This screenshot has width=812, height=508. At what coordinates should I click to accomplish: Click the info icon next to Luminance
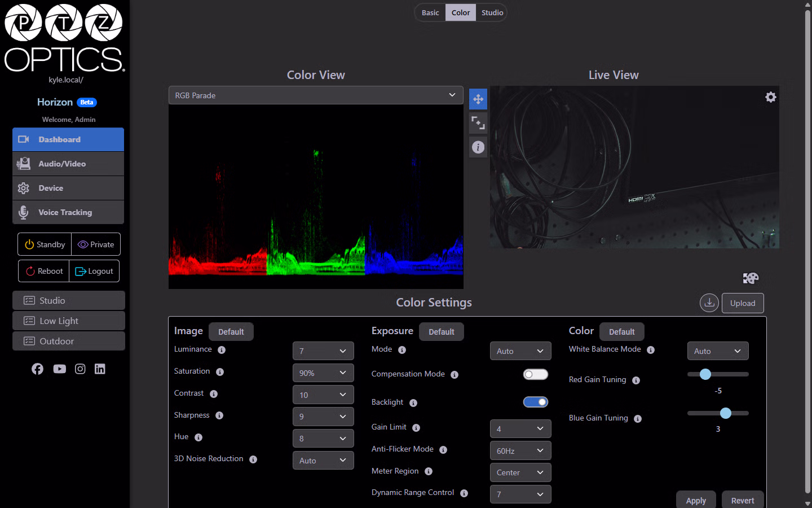pyautogui.click(x=222, y=350)
